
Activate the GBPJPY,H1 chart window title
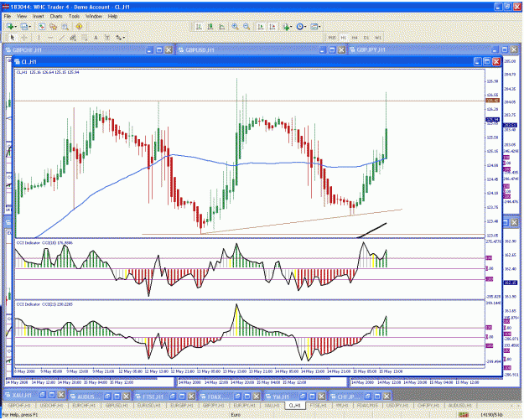[371, 49]
